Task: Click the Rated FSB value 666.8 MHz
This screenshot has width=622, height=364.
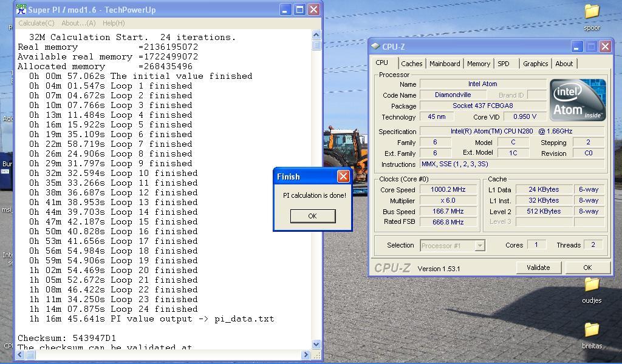Action: tap(448, 222)
